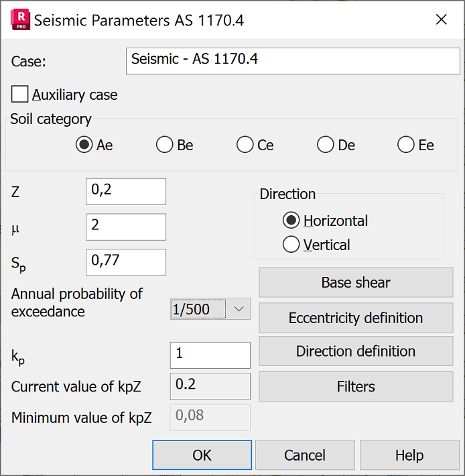Select soil category Ae
Image resolution: width=465 pixels, height=476 pixels.
point(84,145)
